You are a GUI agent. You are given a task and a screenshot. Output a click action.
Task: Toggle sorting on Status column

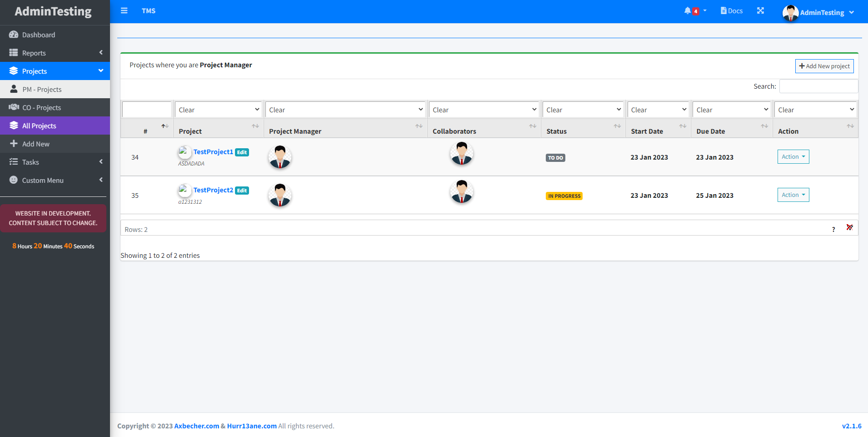pos(617,126)
